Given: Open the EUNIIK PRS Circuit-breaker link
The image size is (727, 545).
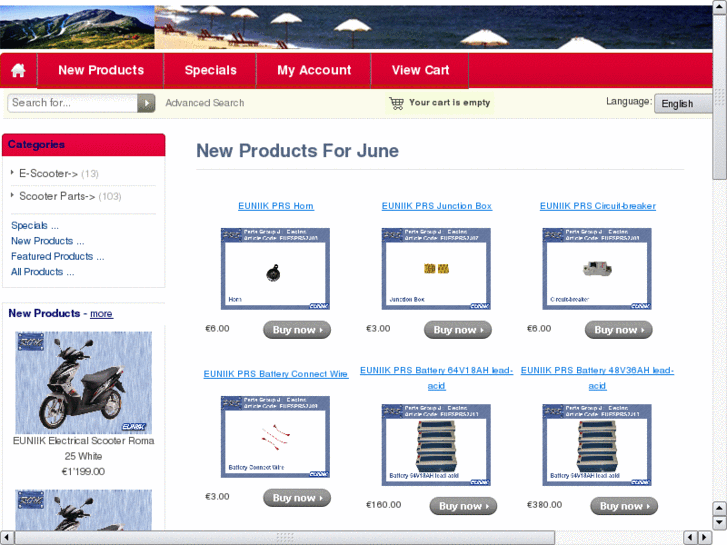Looking at the screenshot, I should [x=598, y=206].
